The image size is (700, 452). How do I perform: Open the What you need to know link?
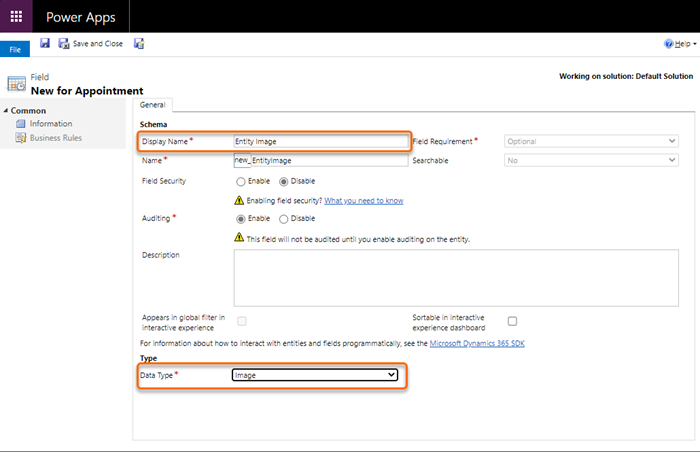click(364, 201)
